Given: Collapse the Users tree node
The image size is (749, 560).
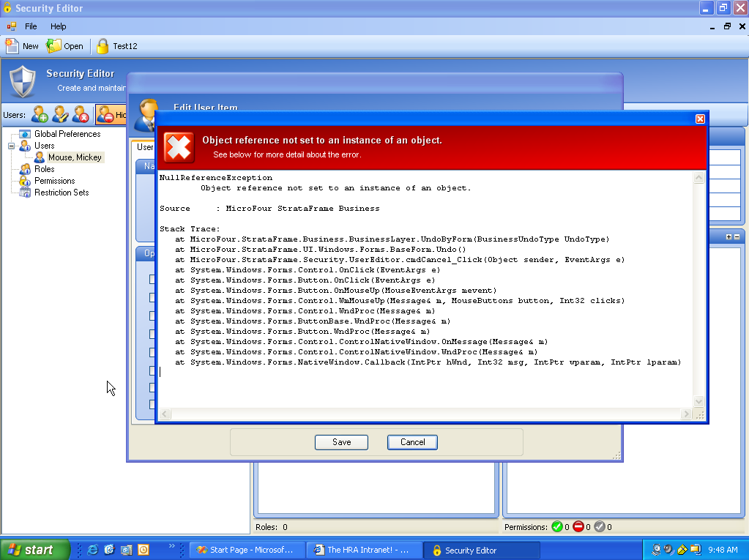Looking at the screenshot, I should (x=12, y=146).
